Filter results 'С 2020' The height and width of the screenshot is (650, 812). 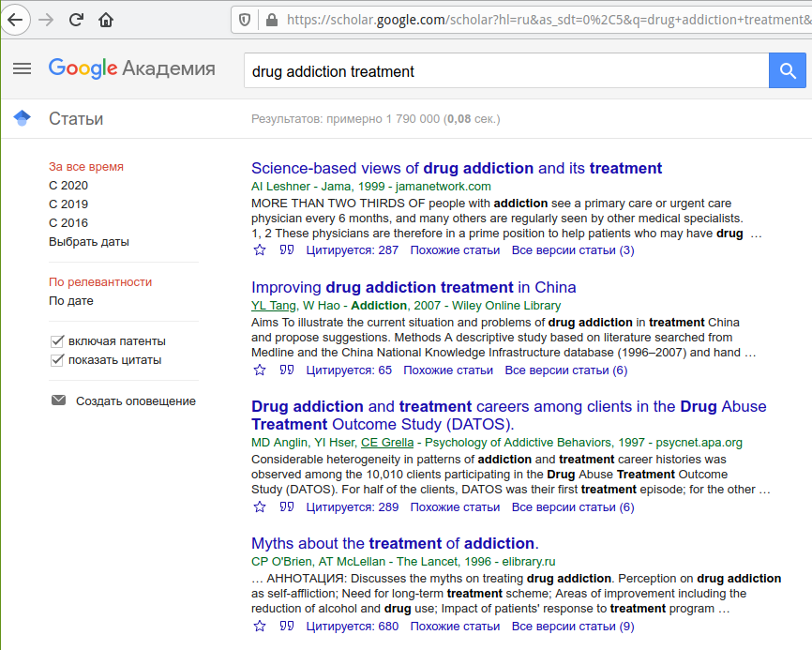[68, 186]
